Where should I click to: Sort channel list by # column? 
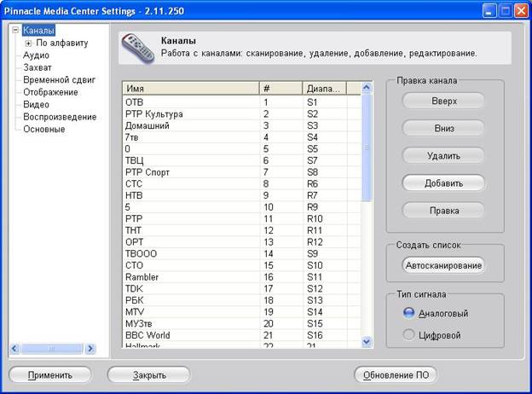tap(280, 89)
